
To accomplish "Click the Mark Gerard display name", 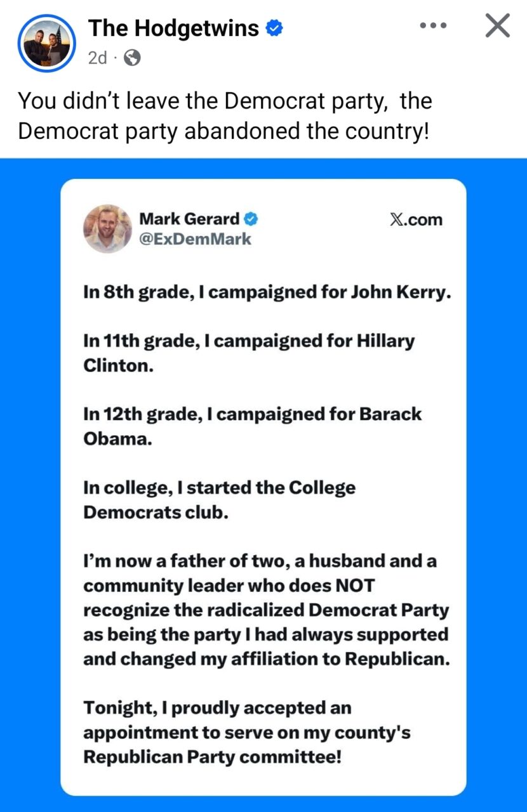I will coord(189,219).
